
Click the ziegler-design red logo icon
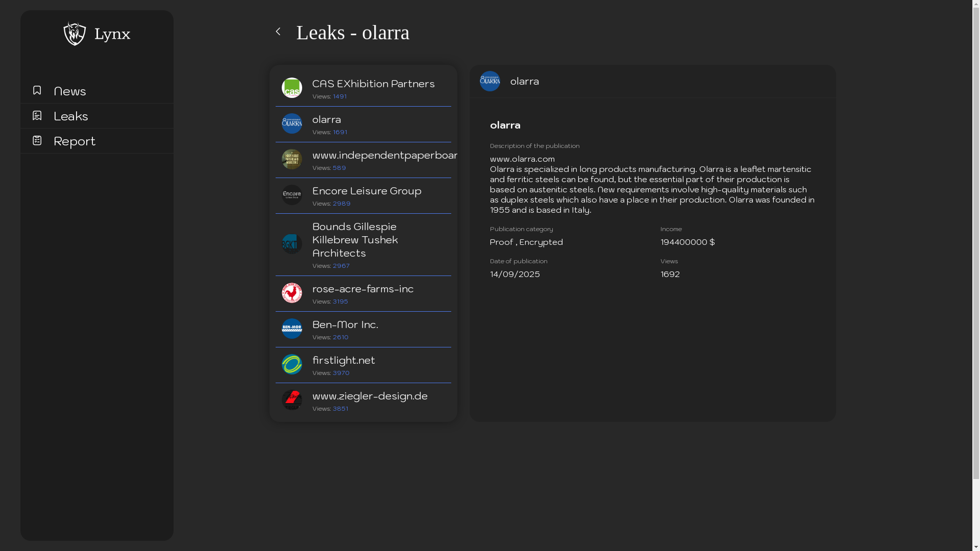[x=292, y=400]
